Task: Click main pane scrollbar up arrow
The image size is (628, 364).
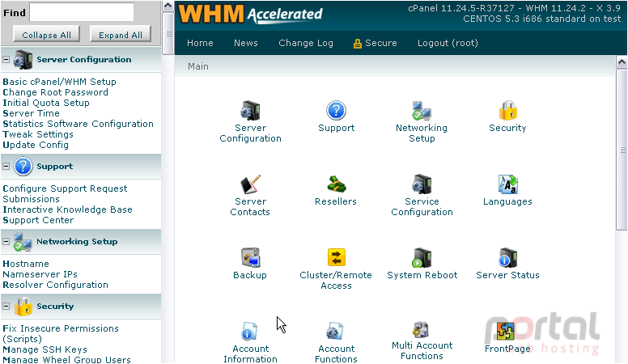Action: pyautogui.click(x=622, y=62)
